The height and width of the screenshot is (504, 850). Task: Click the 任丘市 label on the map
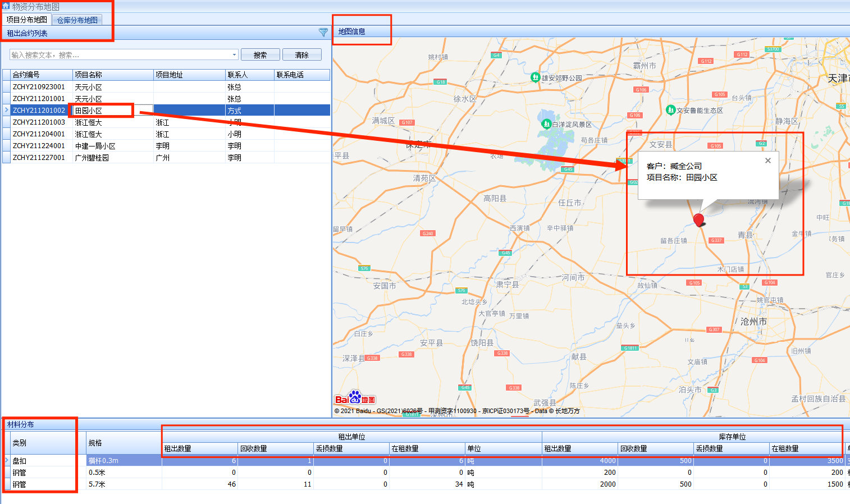point(570,203)
